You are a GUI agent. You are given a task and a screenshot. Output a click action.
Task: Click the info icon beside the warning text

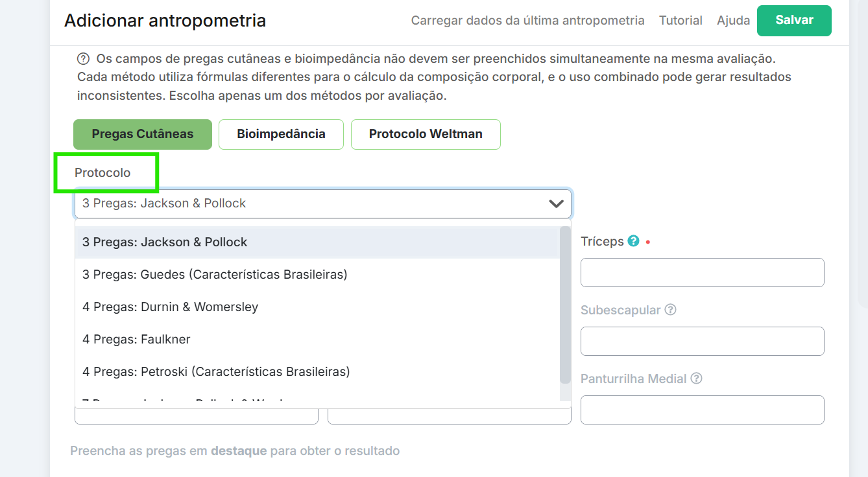click(83, 59)
